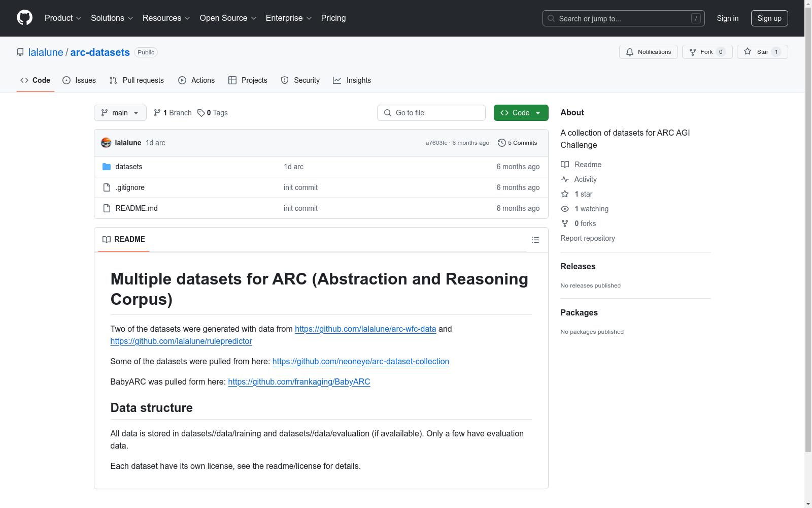Image resolution: width=812 pixels, height=508 pixels.
Task: Go to the Pull requests tab
Action: point(137,80)
